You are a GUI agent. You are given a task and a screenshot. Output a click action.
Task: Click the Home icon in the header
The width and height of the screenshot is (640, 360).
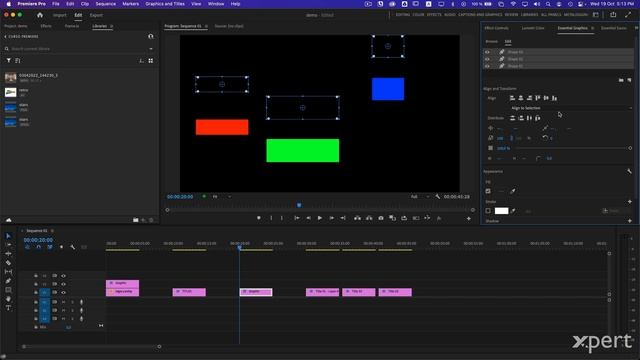(40, 15)
